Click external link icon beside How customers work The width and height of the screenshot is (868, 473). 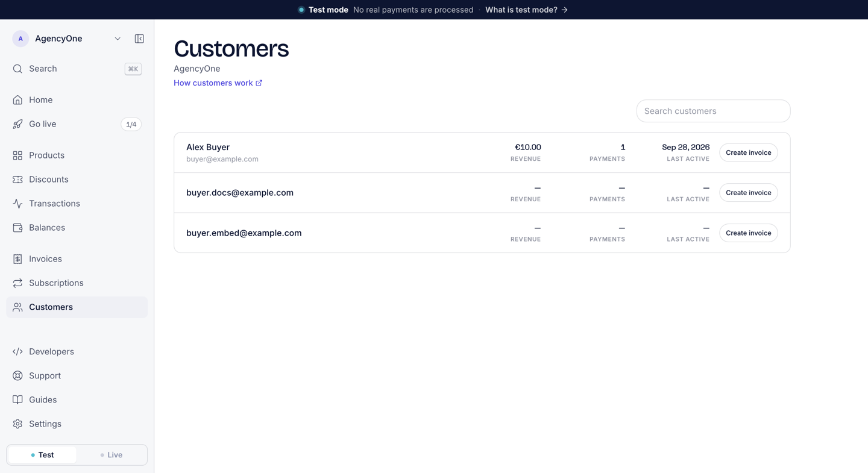[x=259, y=83]
